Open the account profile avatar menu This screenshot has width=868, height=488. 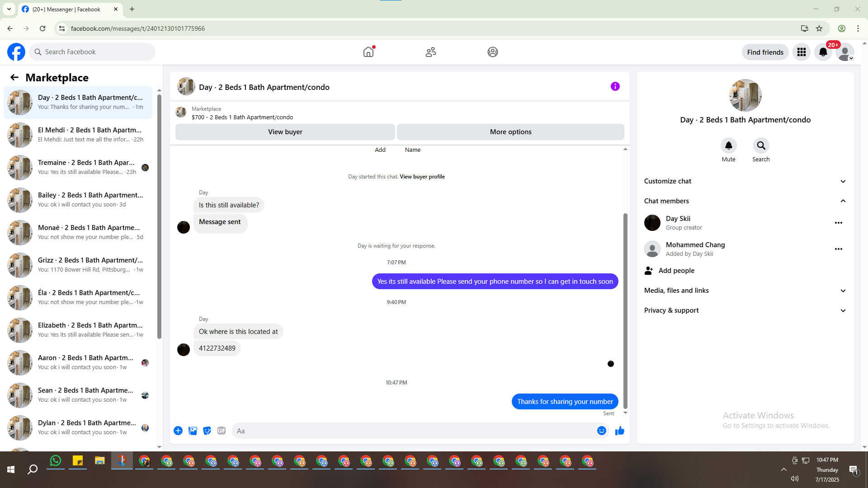point(845,52)
